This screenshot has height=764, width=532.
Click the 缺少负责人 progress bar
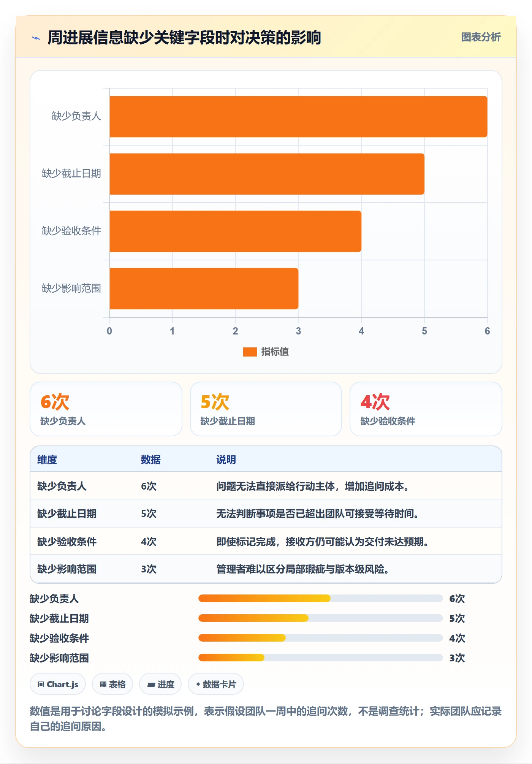pos(320,598)
